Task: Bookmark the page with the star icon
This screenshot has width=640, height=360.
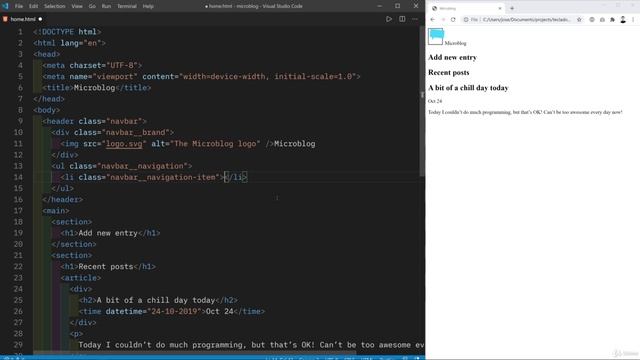Action: pos(579,20)
